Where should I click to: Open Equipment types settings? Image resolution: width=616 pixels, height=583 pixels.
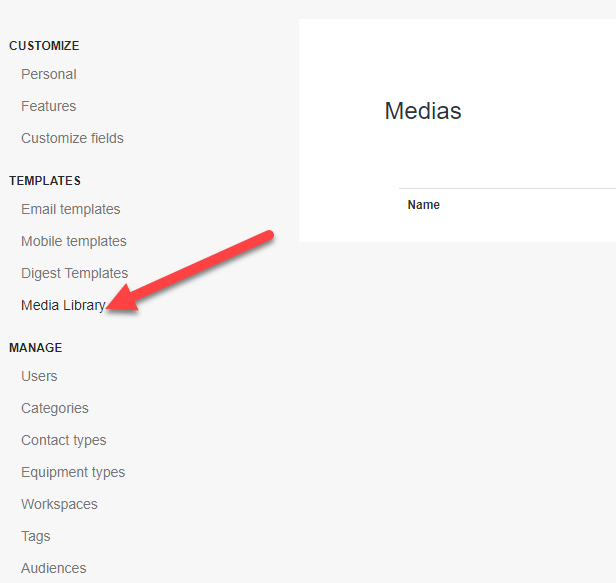pos(73,472)
